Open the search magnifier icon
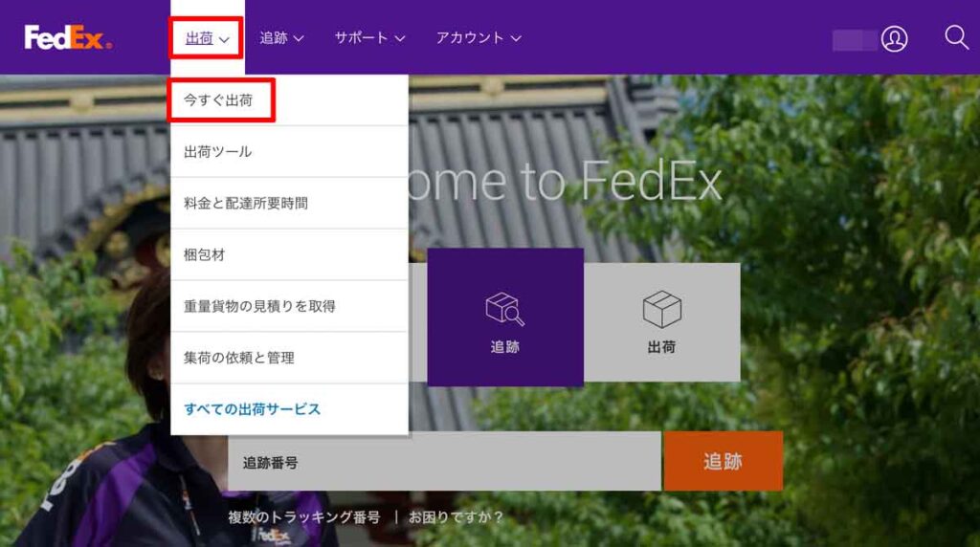The image size is (980, 547). tap(956, 37)
